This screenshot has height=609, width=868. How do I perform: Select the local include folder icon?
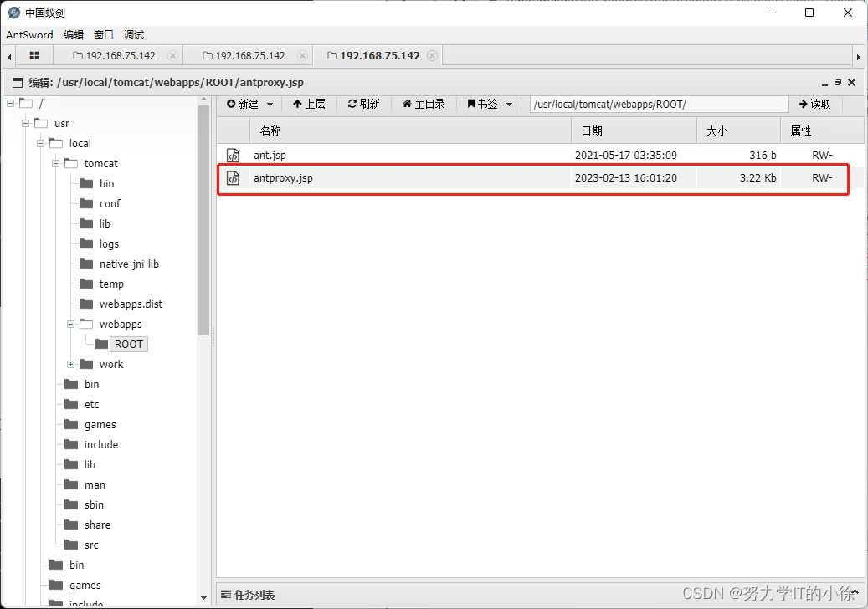tap(71, 445)
